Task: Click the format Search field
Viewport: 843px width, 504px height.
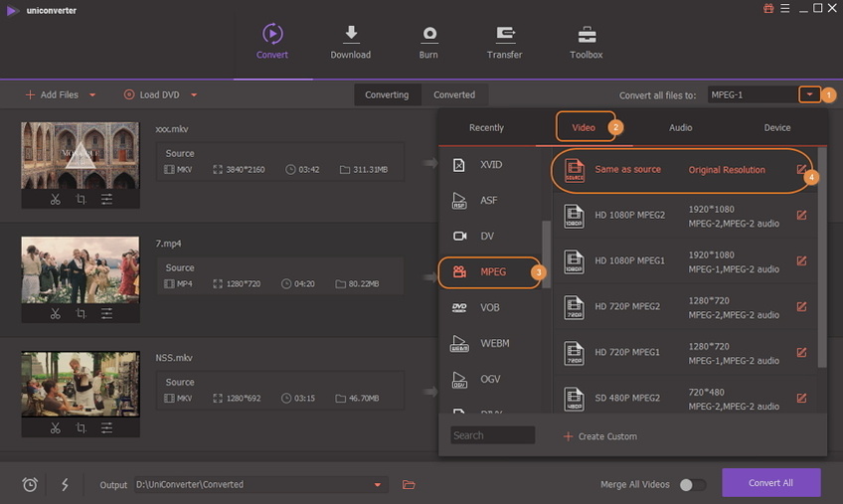Action: [492, 435]
